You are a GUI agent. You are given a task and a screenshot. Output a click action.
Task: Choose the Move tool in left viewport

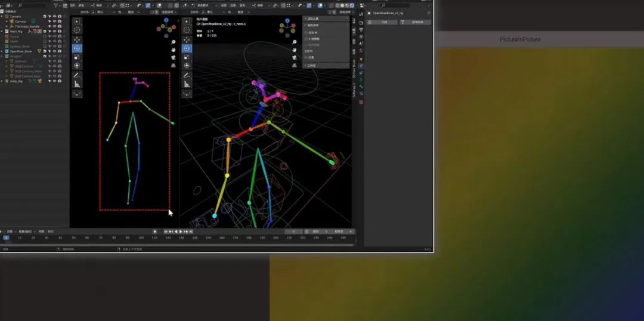tap(77, 40)
